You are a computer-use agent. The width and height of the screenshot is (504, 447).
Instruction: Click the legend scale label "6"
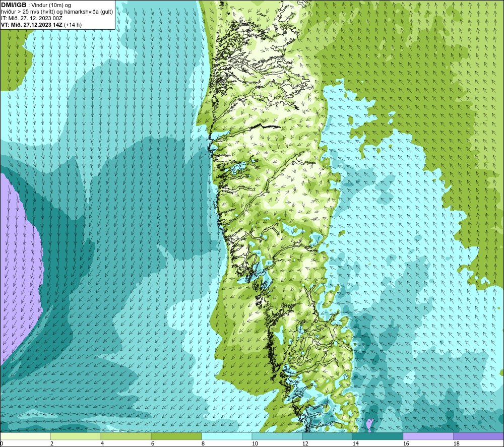click(153, 443)
